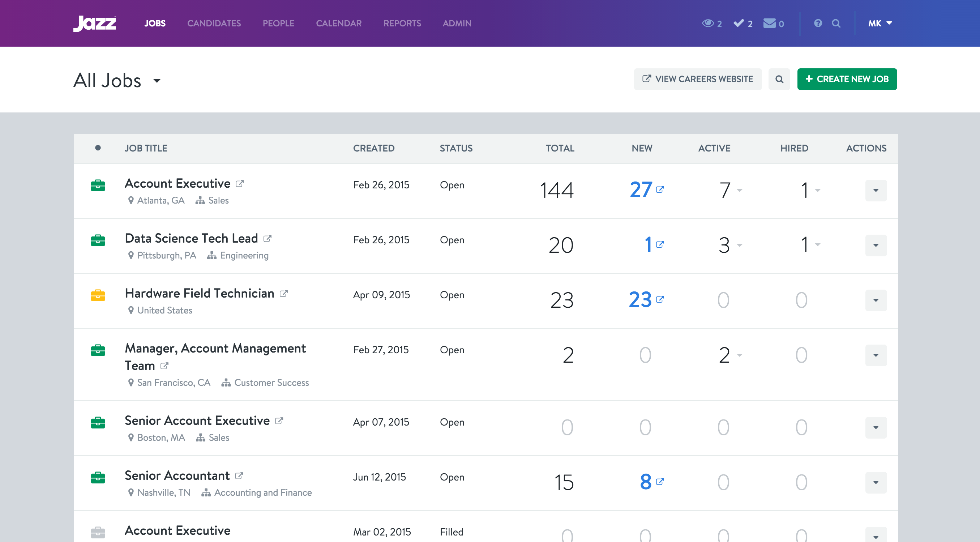Open the eye watching notifications icon
This screenshot has width=980, height=542.
pos(707,23)
